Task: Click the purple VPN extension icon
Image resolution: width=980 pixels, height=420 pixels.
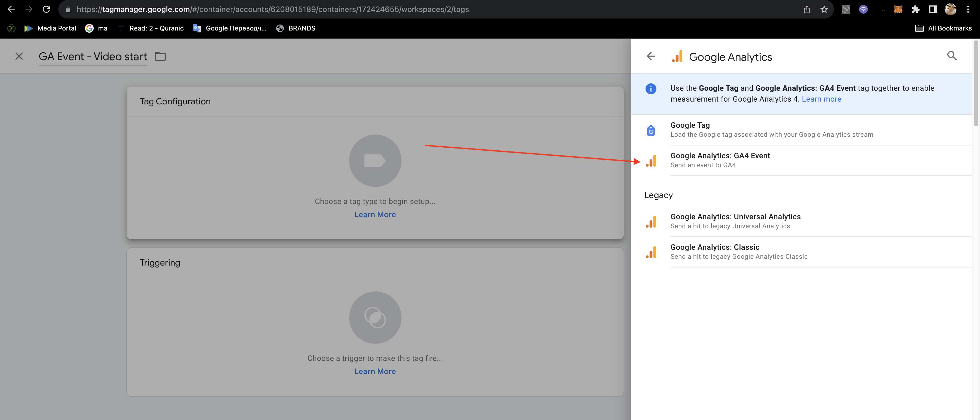Action: pos(863,9)
